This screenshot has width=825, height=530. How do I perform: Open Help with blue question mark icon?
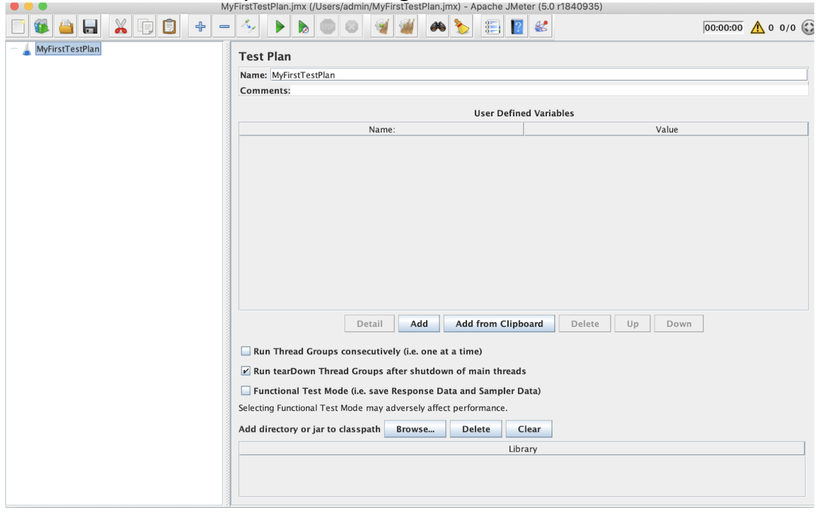pyautogui.click(x=517, y=27)
